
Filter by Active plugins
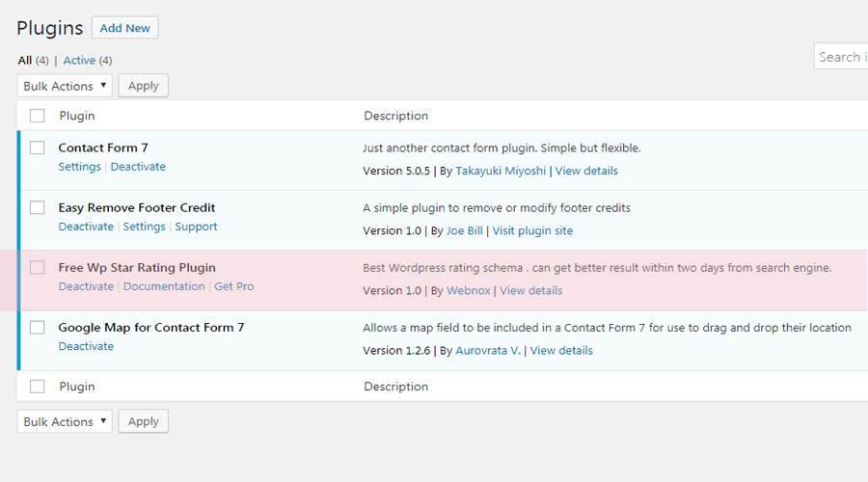[79, 61]
